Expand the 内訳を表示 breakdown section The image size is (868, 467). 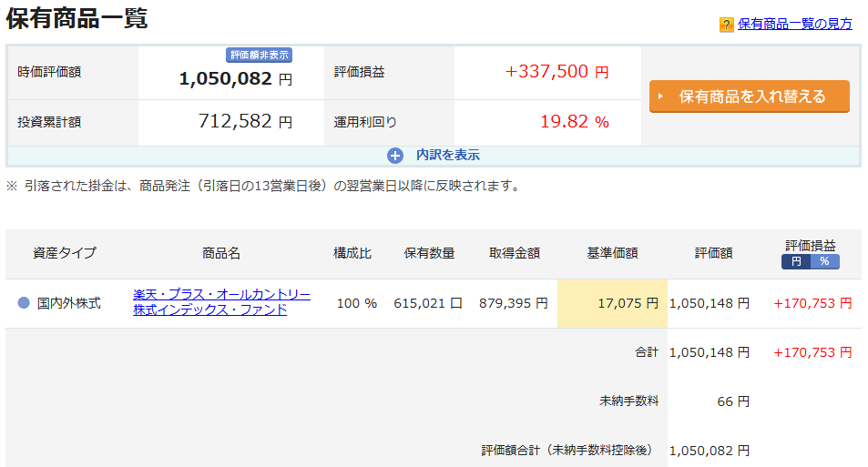[447, 156]
